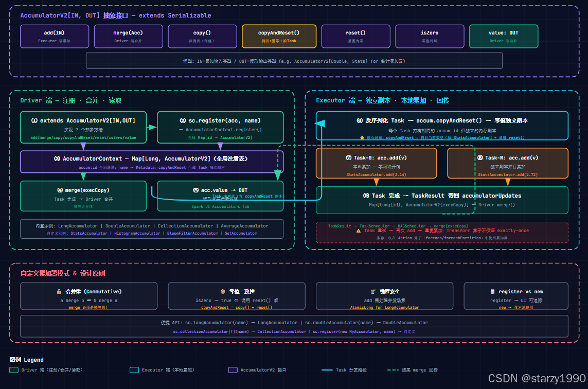Click the sc.doubleAccumulator(name) API text
Viewport: 588px width, 389px height.
pyautogui.click(x=340, y=323)
